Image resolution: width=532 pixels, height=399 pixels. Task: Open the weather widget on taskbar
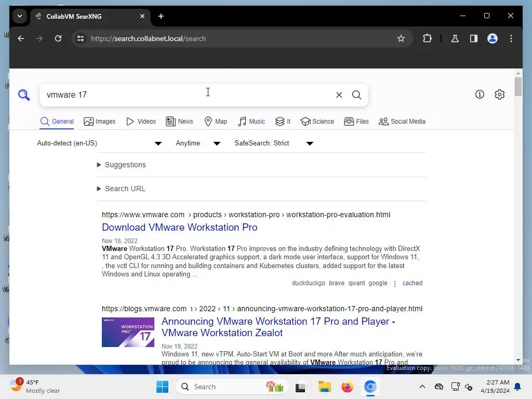[35, 387]
